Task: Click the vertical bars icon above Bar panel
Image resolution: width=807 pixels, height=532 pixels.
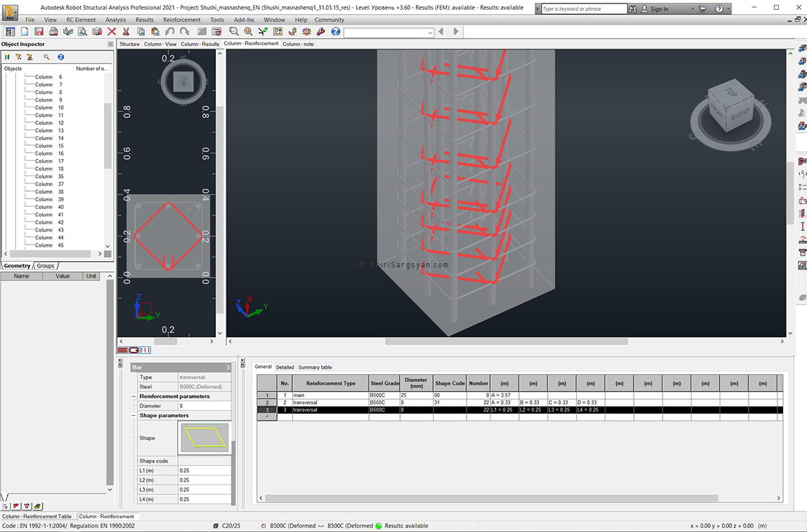Action: tap(146, 351)
